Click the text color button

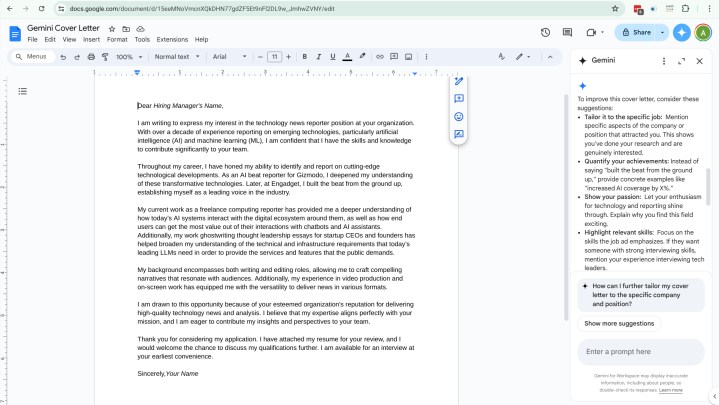[x=347, y=57]
